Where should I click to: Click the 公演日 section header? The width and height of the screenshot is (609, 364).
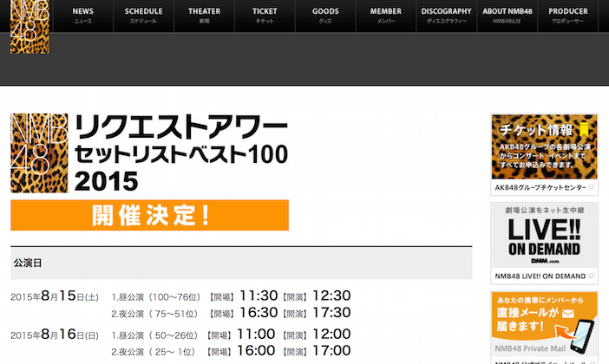(x=241, y=263)
